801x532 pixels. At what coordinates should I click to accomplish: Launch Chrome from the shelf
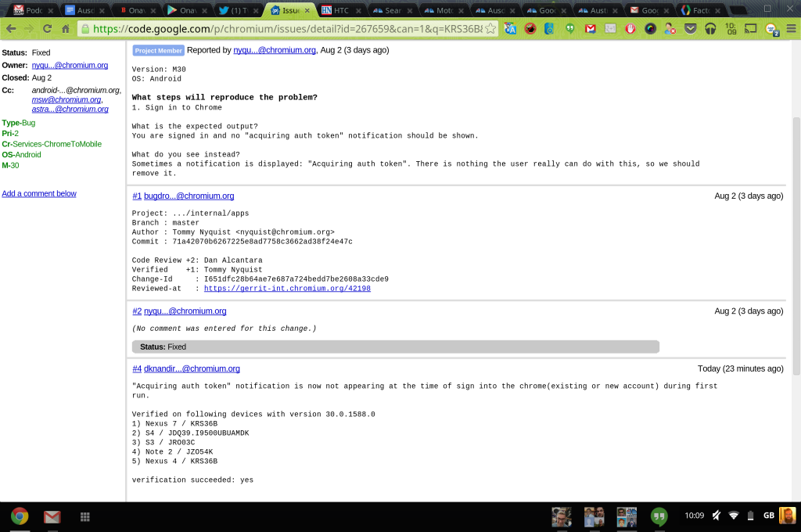pos(20,516)
